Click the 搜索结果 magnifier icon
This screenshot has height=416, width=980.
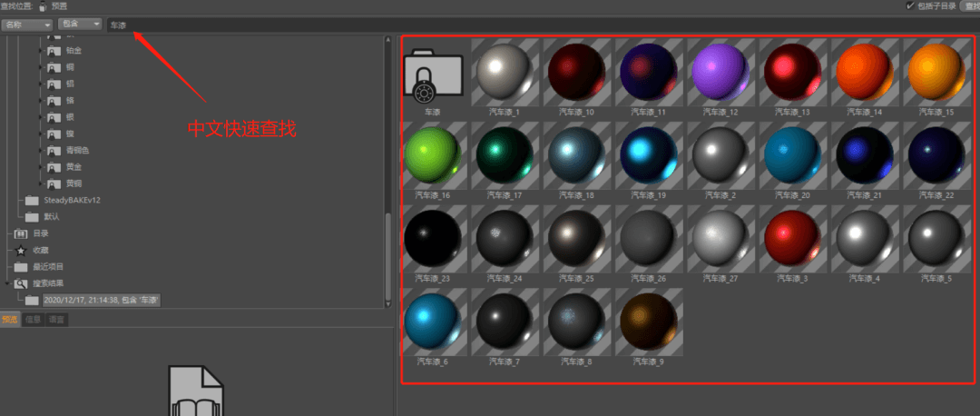point(21,283)
